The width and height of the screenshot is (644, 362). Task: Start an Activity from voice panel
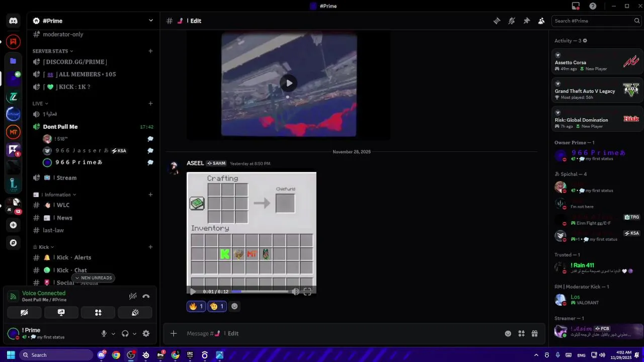pos(98,313)
